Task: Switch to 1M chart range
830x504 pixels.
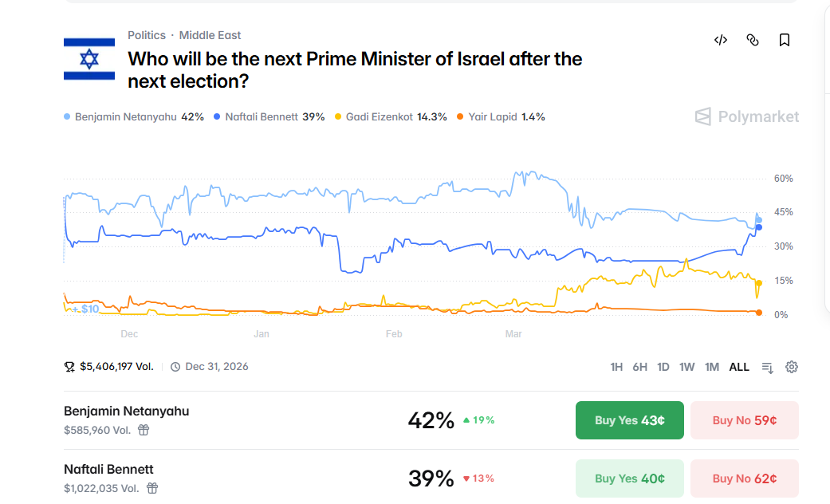Action: click(x=712, y=367)
